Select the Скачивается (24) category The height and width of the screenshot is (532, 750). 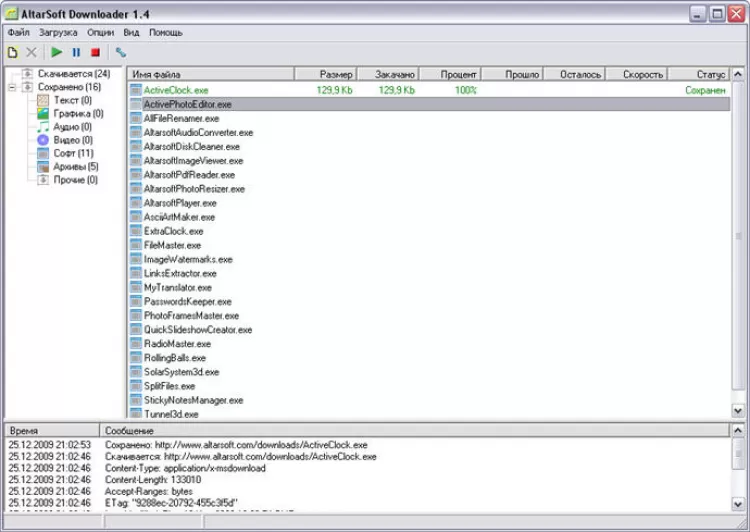pyautogui.click(x=74, y=74)
